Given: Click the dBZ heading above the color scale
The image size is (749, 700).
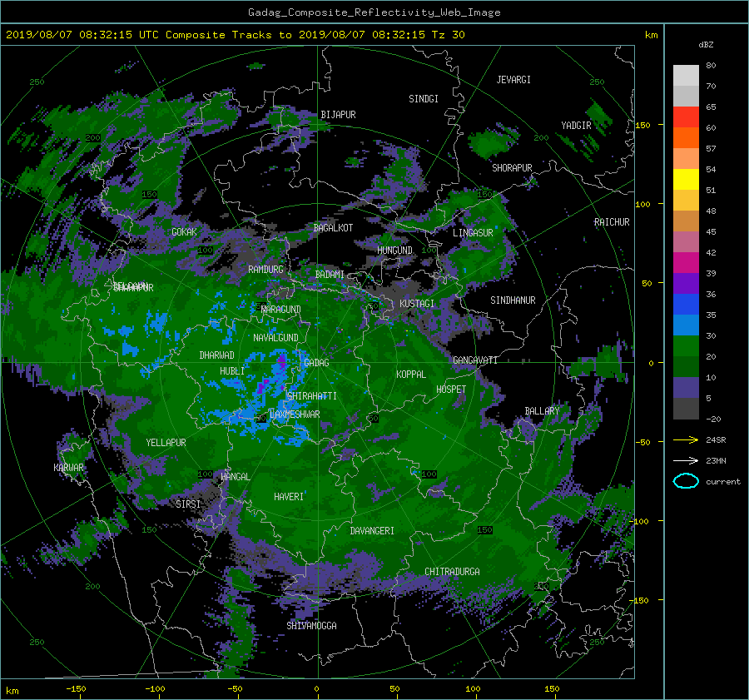Looking at the screenshot, I should pos(706,45).
